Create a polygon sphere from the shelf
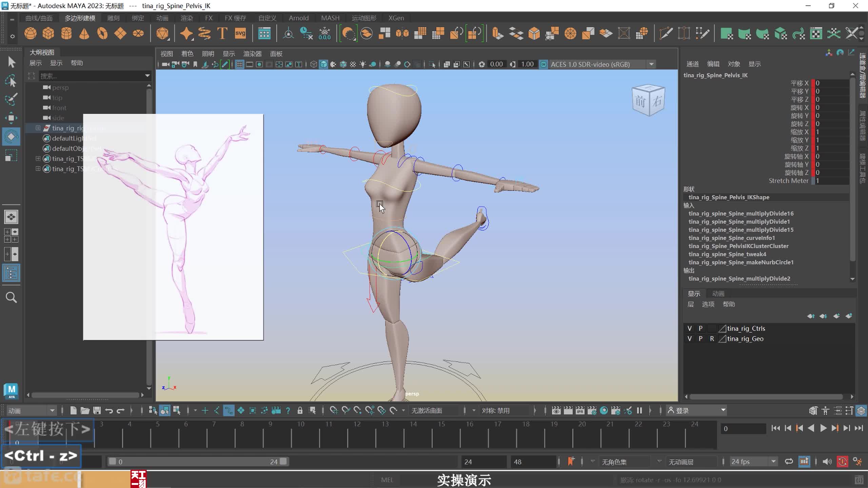 point(31,34)
